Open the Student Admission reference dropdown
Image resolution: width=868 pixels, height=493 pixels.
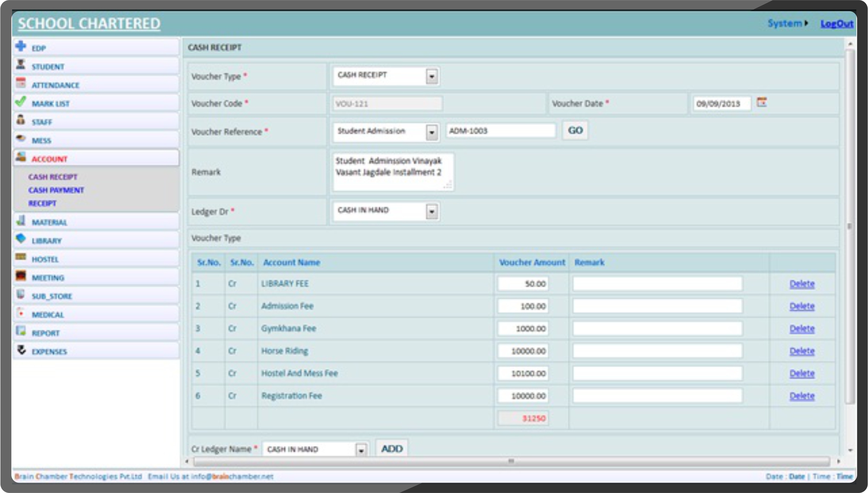[432, 132]
